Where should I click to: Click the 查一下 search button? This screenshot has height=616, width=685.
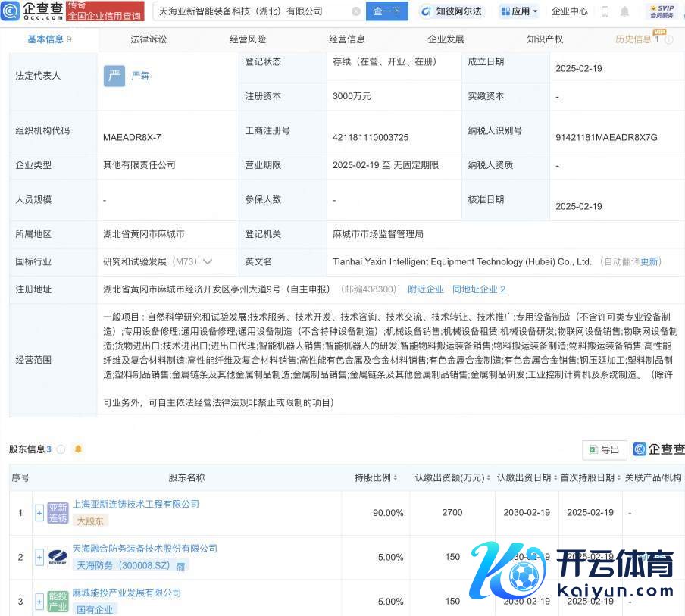[x=387, y=11]
